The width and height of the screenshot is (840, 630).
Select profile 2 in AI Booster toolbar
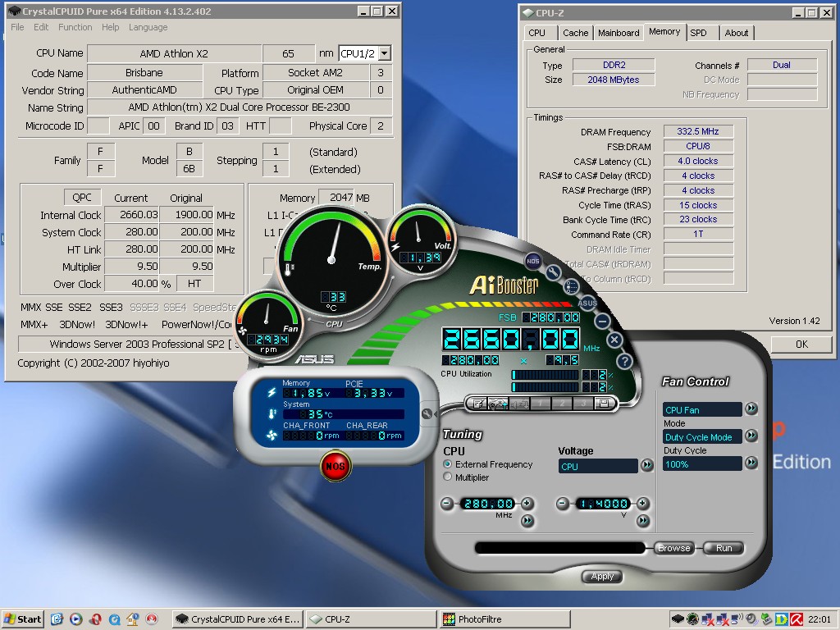(561, 404)
